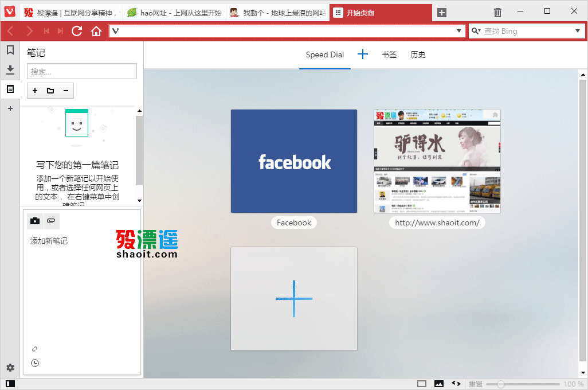
Task: Select the Notes panel icon
Action: tap(10, 89)
